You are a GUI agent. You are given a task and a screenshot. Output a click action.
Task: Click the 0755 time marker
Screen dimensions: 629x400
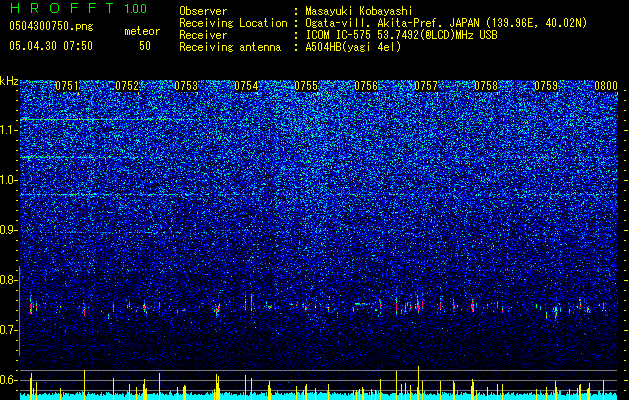306,86
